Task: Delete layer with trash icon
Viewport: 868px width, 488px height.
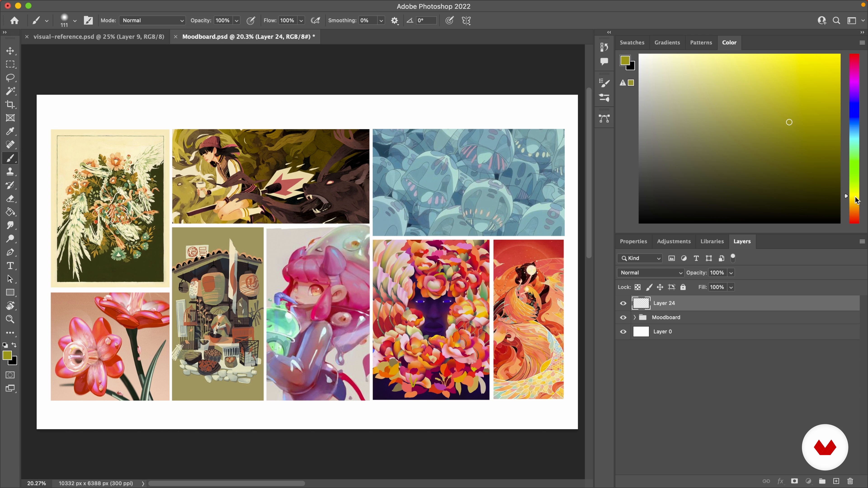Action: coord(850,481)
